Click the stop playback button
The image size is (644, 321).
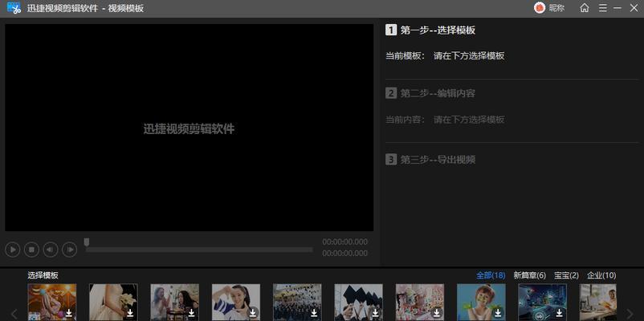click(31, 249)
